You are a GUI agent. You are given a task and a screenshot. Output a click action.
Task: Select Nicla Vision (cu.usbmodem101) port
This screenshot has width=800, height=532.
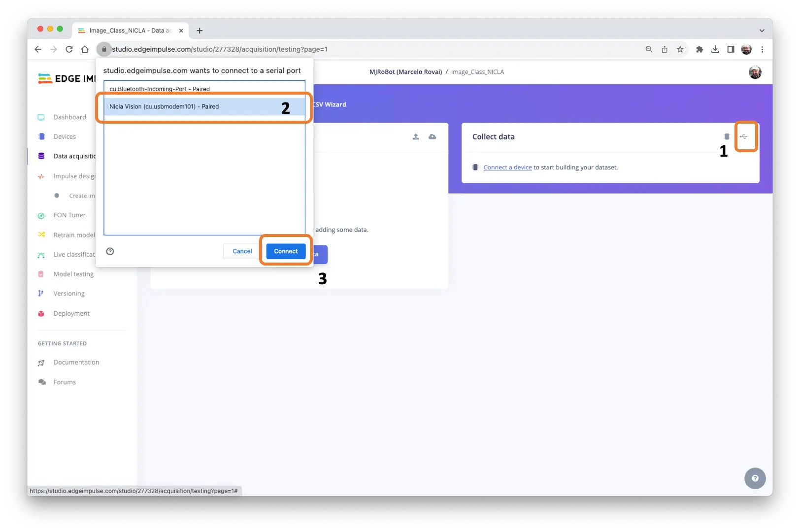(164, 107)
